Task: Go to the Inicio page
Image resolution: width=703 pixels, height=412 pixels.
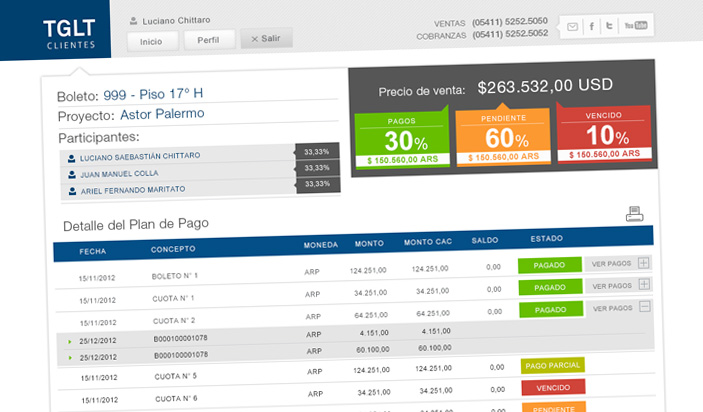Action: pos(152,41)
